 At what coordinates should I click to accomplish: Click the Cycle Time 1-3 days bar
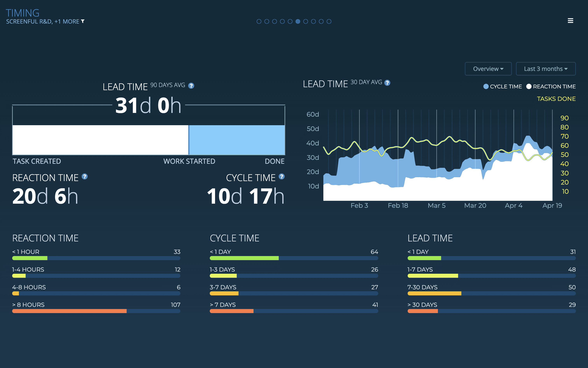pyautogui.click(x=294, y=276)
